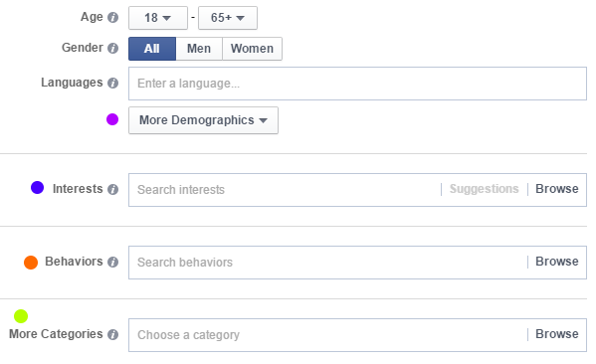Select the Men gender option
This screenshot has width=596, height=364.
click(199, 49)
